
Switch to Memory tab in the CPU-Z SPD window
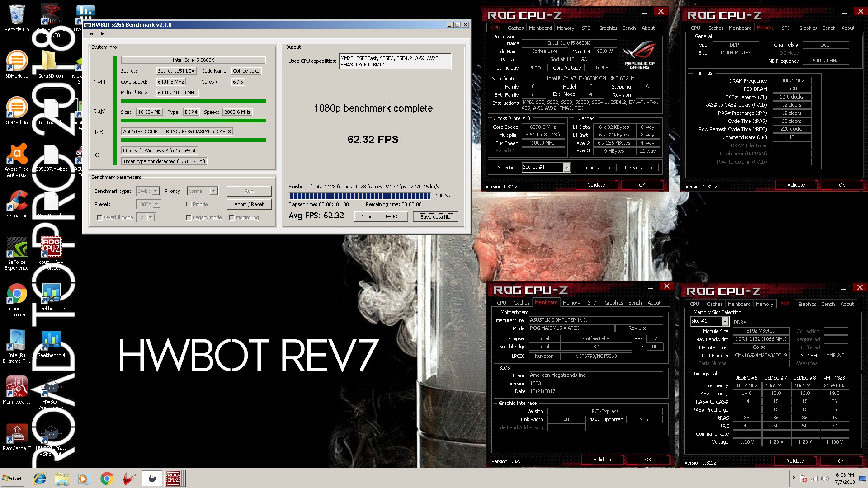[x=764, y=304]
